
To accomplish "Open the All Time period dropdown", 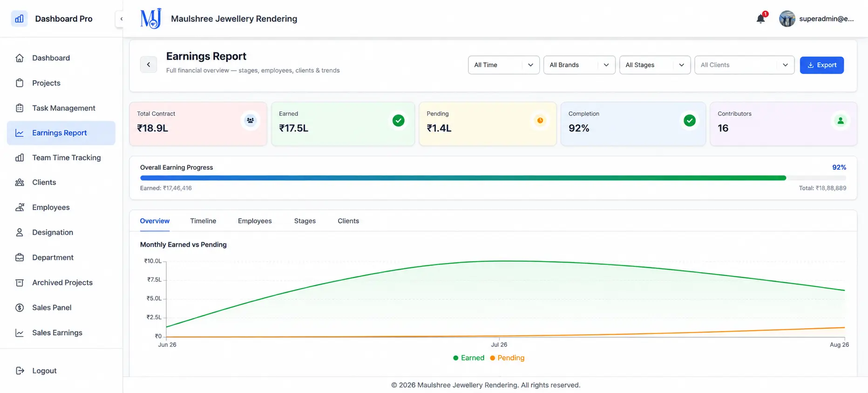I will [503, 65].
